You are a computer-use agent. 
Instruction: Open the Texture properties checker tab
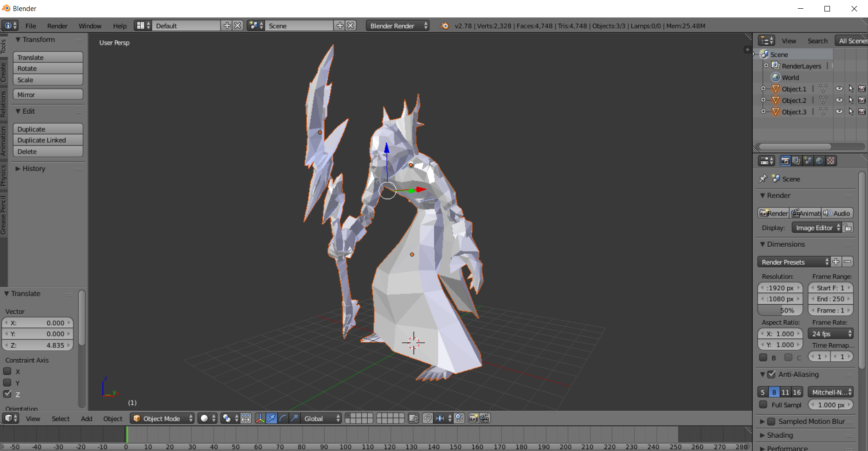coord(831,161)
